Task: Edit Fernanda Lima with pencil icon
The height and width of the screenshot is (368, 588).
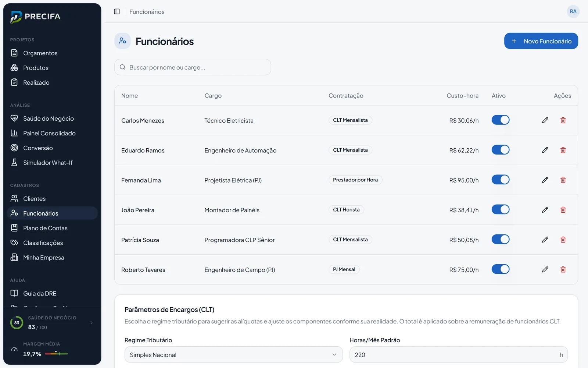Action: pyautogui.click(x=545, y=180)
